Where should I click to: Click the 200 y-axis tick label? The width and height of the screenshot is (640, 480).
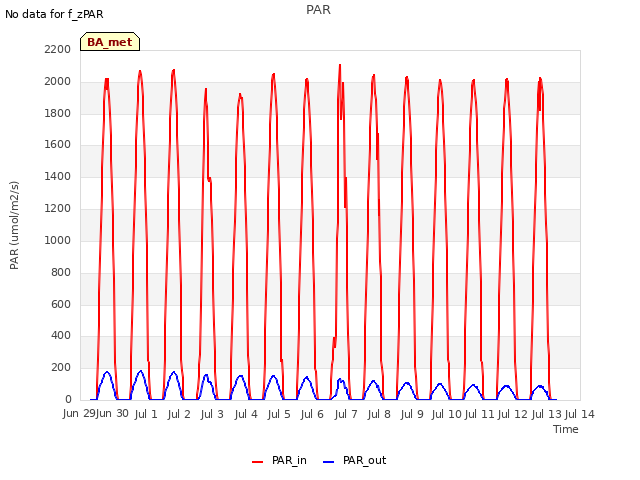click(61, 367)
